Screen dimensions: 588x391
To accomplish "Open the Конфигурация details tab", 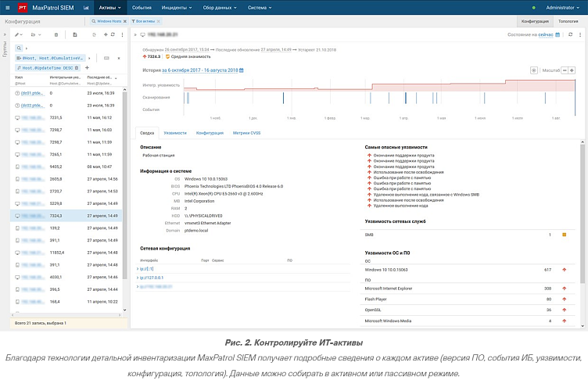I will point(210,133).
